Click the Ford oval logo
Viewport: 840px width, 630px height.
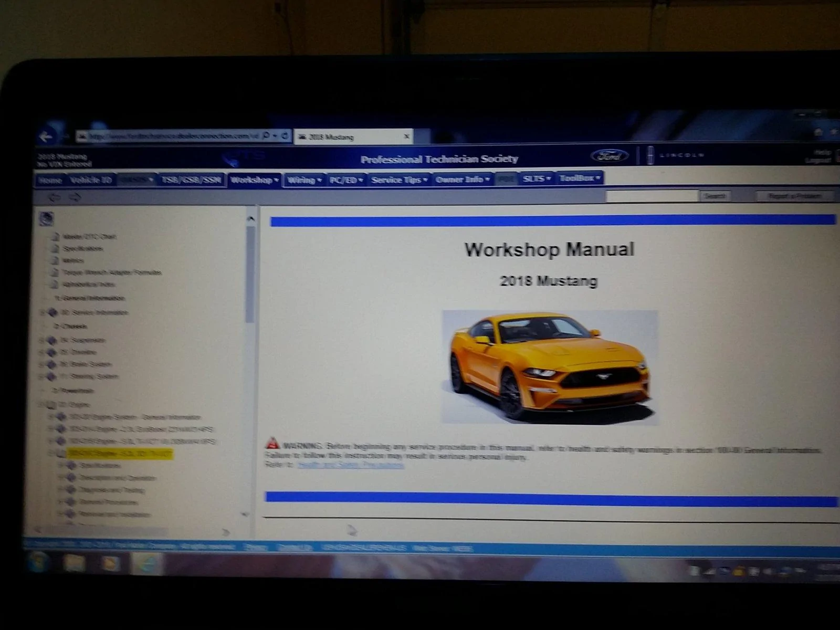pyautogui.click(x=610, y=155)
